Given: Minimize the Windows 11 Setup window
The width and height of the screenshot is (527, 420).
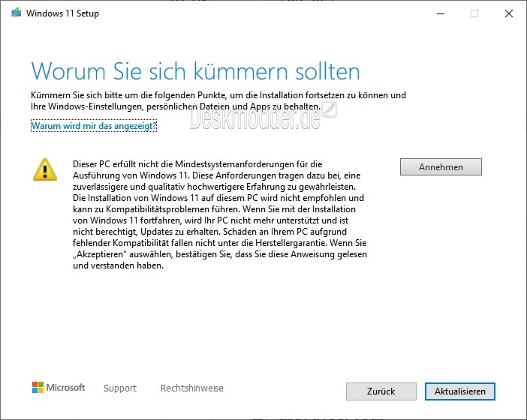Looking at the screenshot, I should point(441,13).
